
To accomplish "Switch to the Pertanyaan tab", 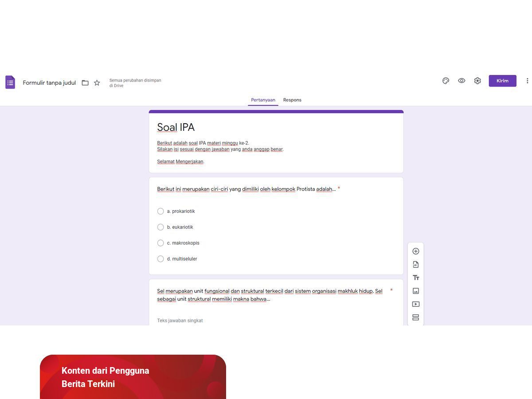I will click(263, 100).
